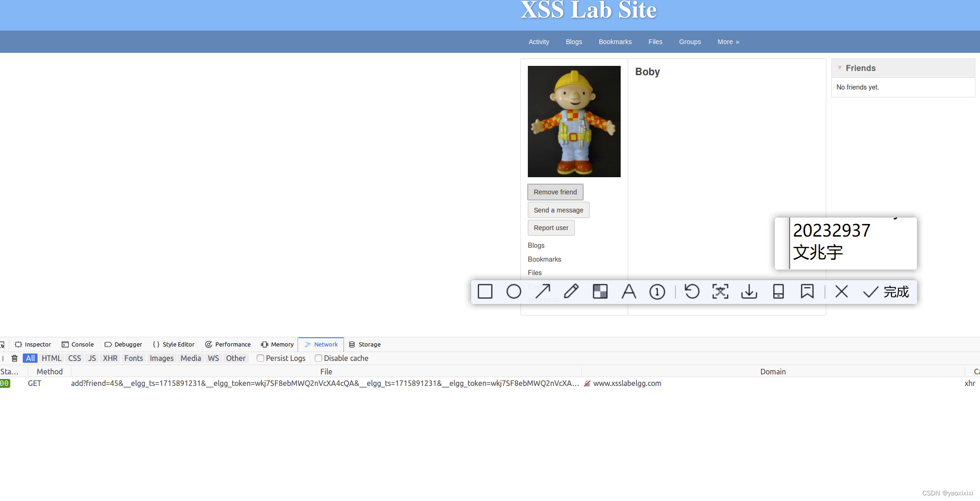This screenshot has height=501, width=980.
Task: Select the Network tab
Action: pos(321,344)
